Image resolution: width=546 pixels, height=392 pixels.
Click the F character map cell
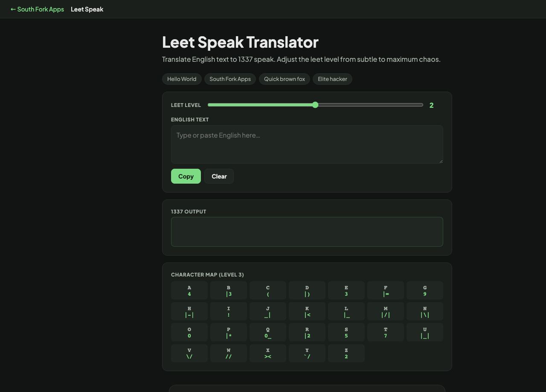coord(386,291)
